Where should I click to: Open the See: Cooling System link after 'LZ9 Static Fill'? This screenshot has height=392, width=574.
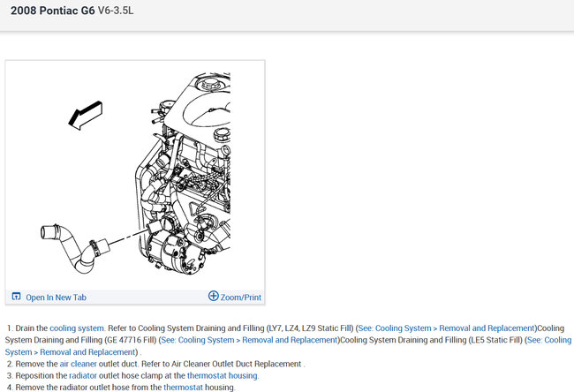447,328
